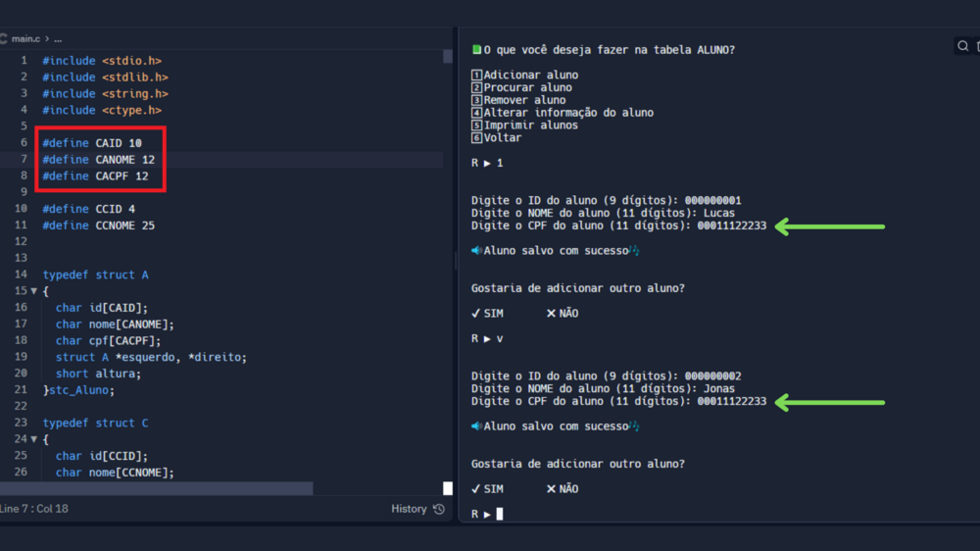This screenshot has width=980, height=551.
Task: Click the divider handle between editor and console
Action: point(455,260)
